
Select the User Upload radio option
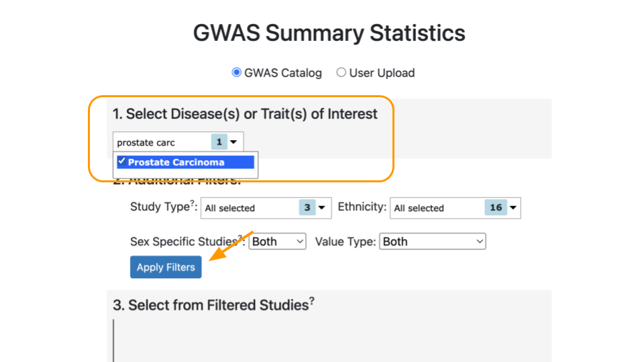(x=341, y=72)
